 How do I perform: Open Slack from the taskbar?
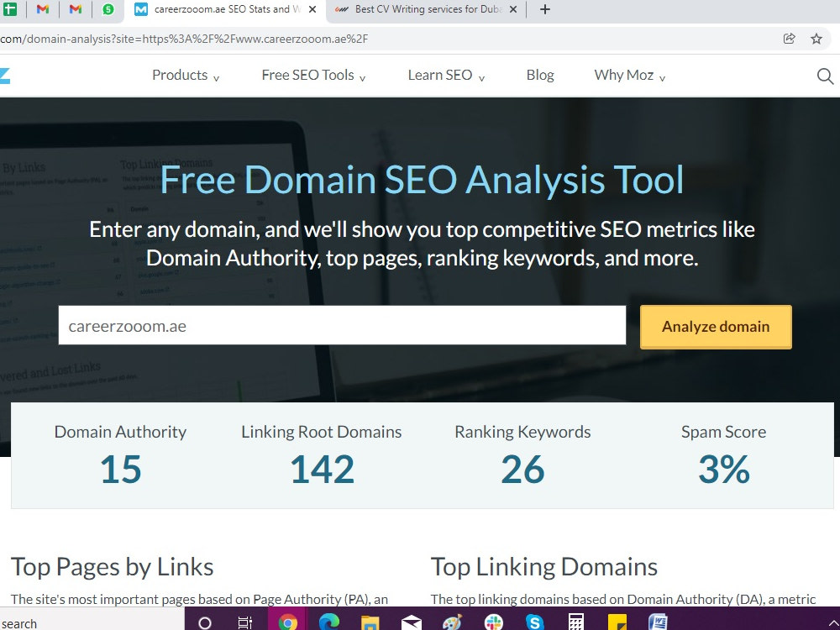pyautogui.click(x=493, y=622)
